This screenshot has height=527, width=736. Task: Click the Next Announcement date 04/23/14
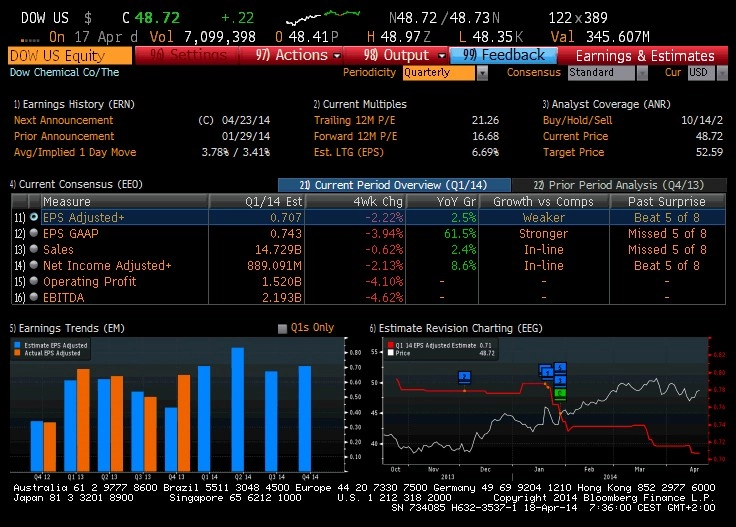pos(246,120)
